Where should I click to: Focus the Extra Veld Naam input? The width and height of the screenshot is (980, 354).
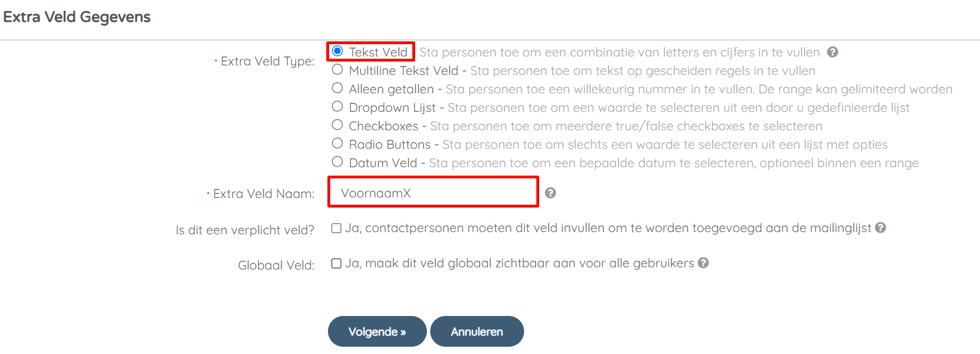click(433, 192)
